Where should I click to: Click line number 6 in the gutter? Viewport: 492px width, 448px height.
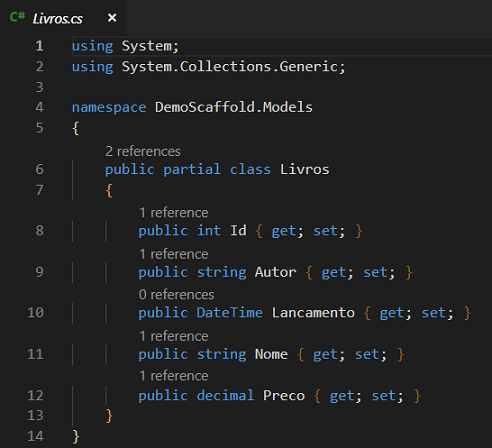39,169
